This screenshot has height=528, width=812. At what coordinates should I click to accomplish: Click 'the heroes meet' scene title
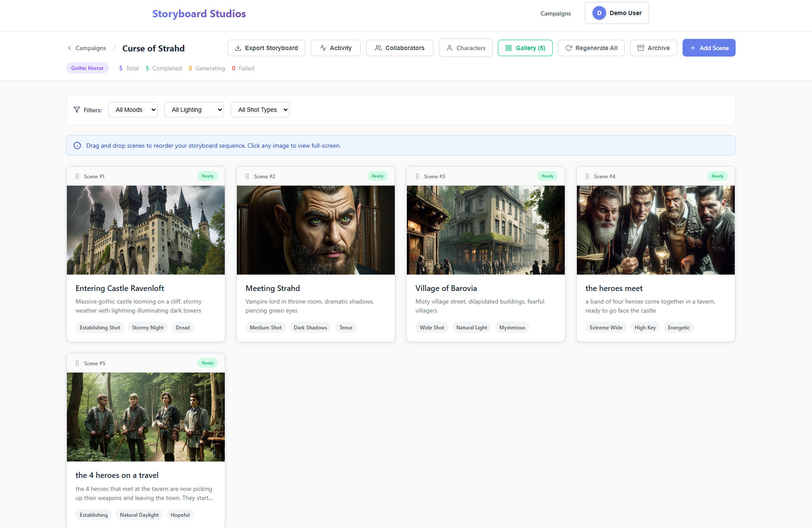click(614, 288)
